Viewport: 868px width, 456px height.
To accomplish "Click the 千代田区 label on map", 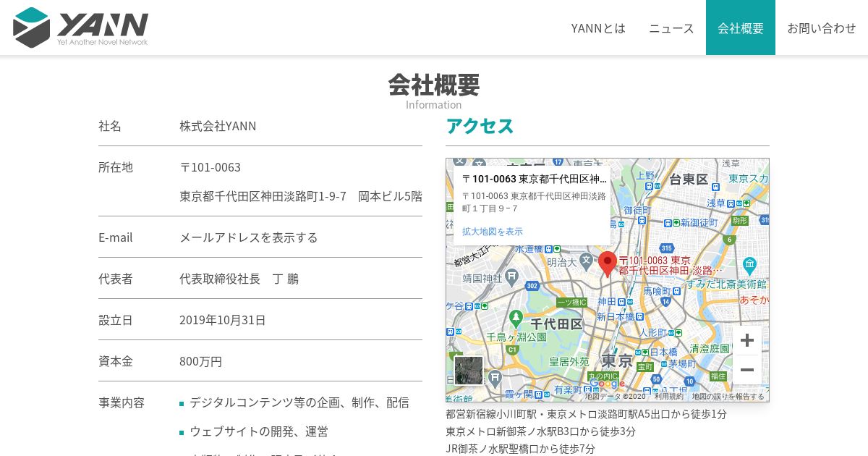I will [x=556, y=324].
